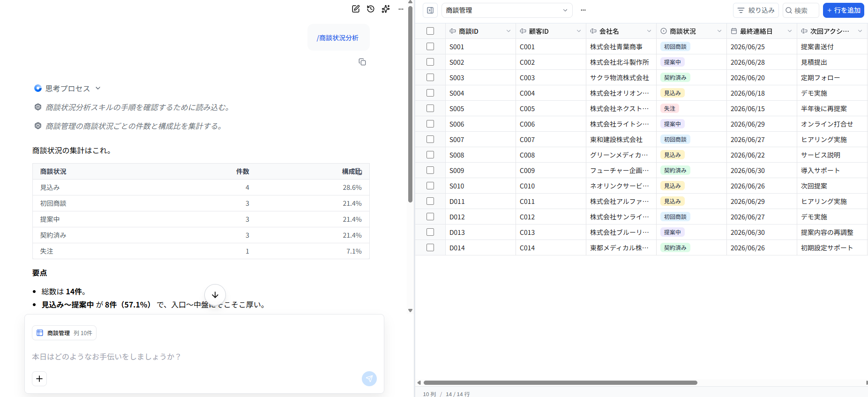Collapse the side panel toggle icon
868x397 pixels.
point(430,10)
